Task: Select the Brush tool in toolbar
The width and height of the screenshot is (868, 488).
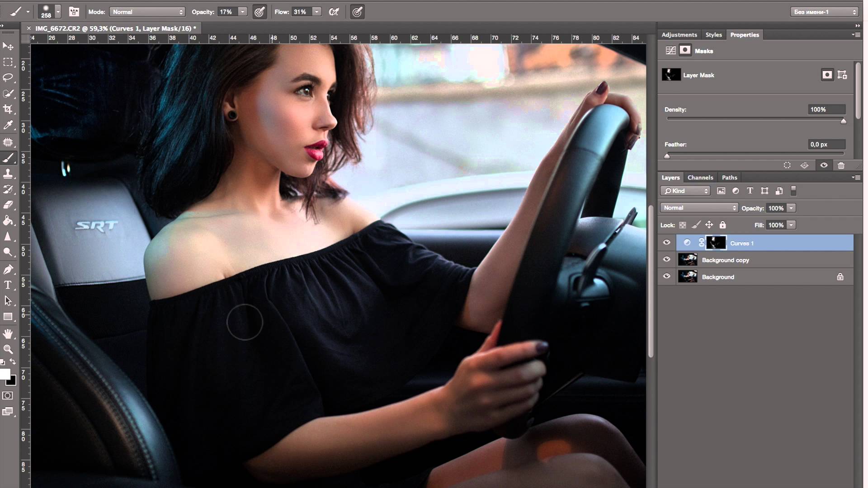Action: [8, 158]
